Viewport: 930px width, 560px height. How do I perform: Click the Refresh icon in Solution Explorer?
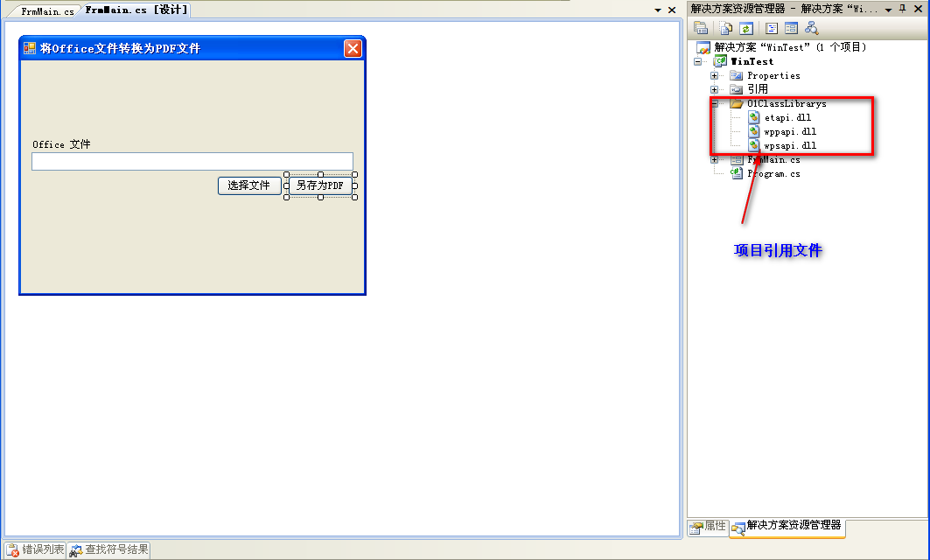(746, 28)
